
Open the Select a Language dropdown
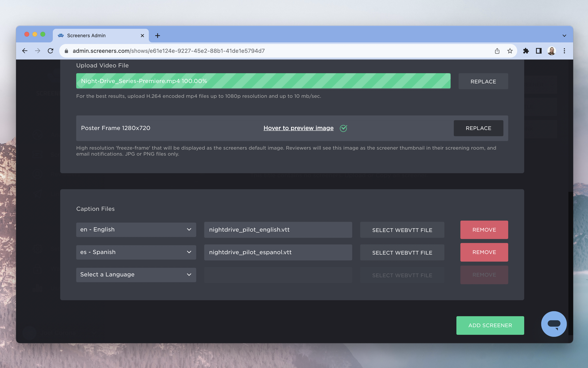pos(136,275)
